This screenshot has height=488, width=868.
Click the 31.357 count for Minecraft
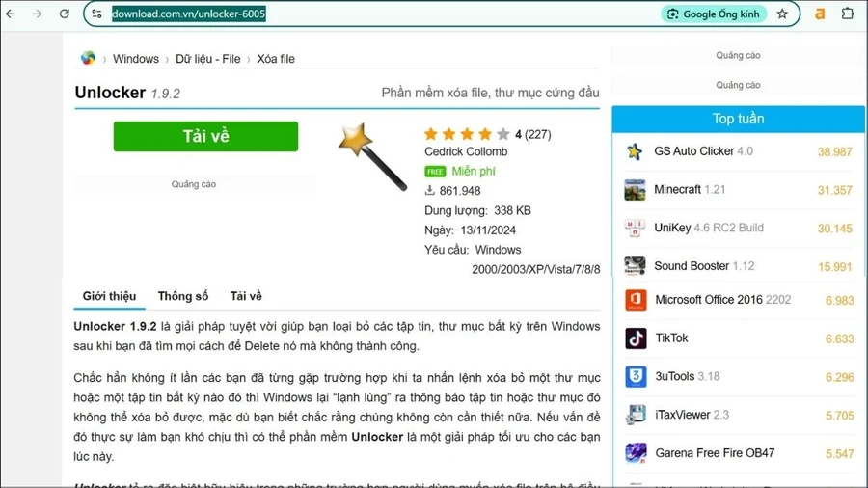click(835, 190)
